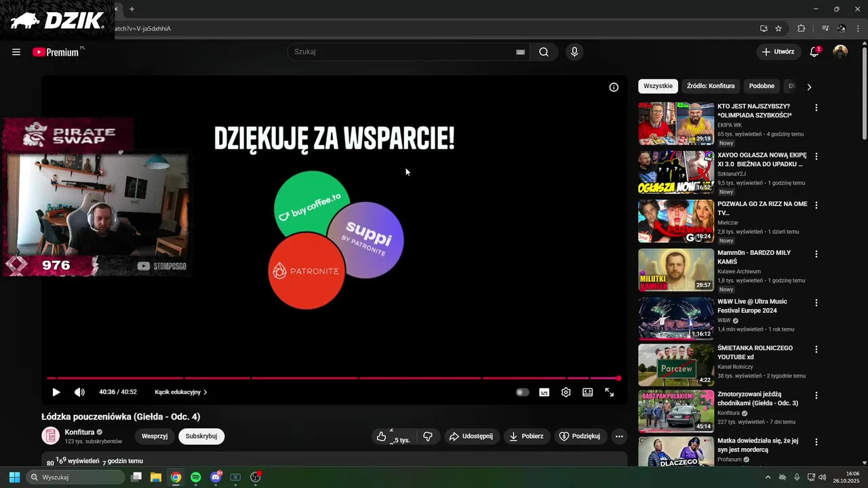Toggle autoplay switch in player
This screenshot has width=868, height=488.
click(522, 392)
